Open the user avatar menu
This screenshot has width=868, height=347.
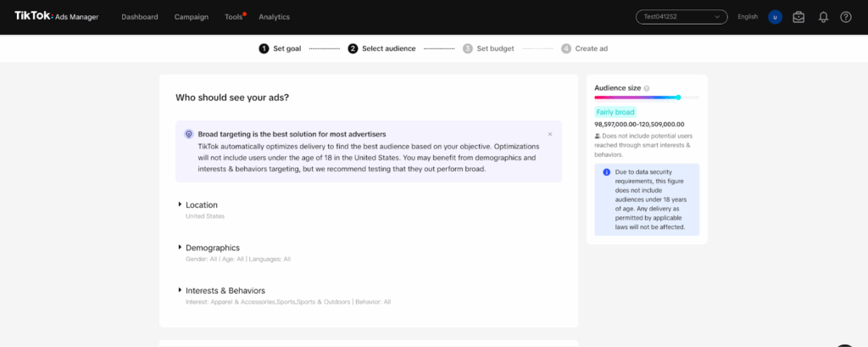pyautogui.click(x=775, y=17)
